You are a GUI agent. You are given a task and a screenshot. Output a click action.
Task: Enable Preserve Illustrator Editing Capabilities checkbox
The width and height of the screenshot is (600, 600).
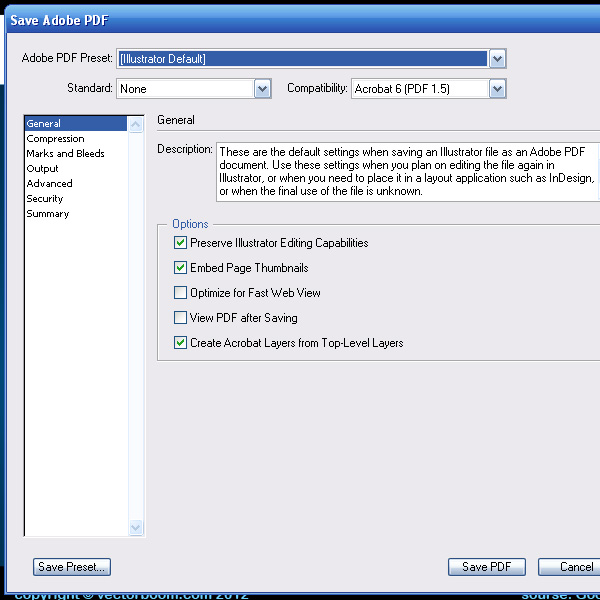(180, 243)
